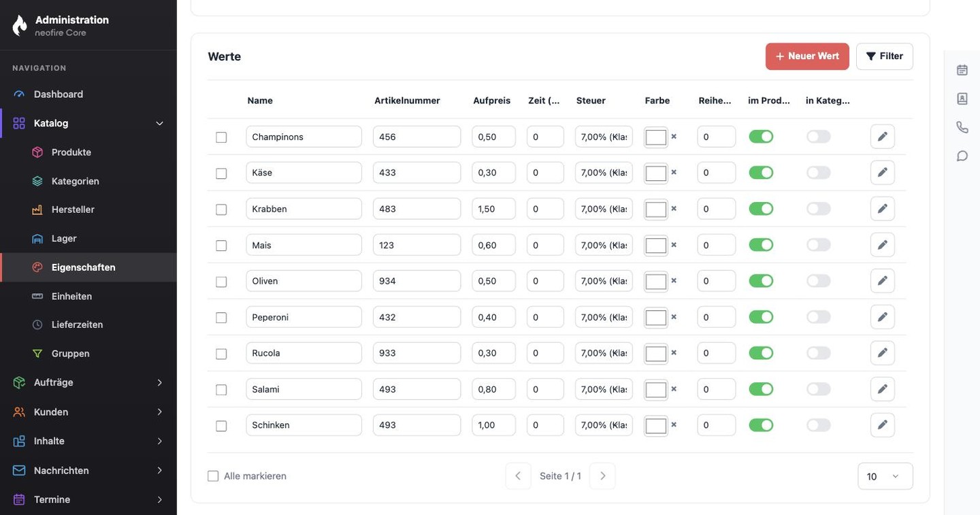This screenshot has height=515, width=980.
Task: Go to next page arrow
Action: [x=602, y=476]
